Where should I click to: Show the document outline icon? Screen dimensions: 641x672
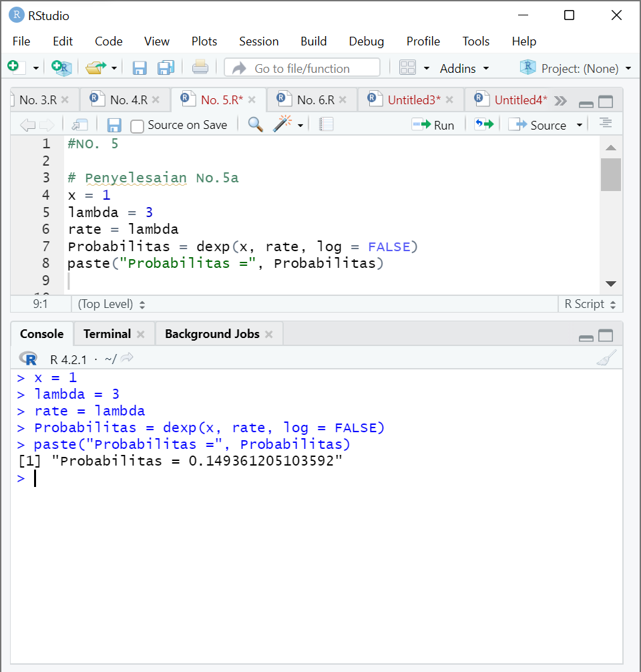coord(606,124)
